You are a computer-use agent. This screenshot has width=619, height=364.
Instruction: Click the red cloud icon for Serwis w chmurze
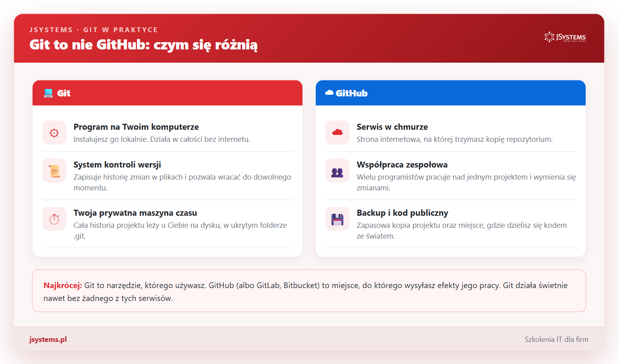337,133
